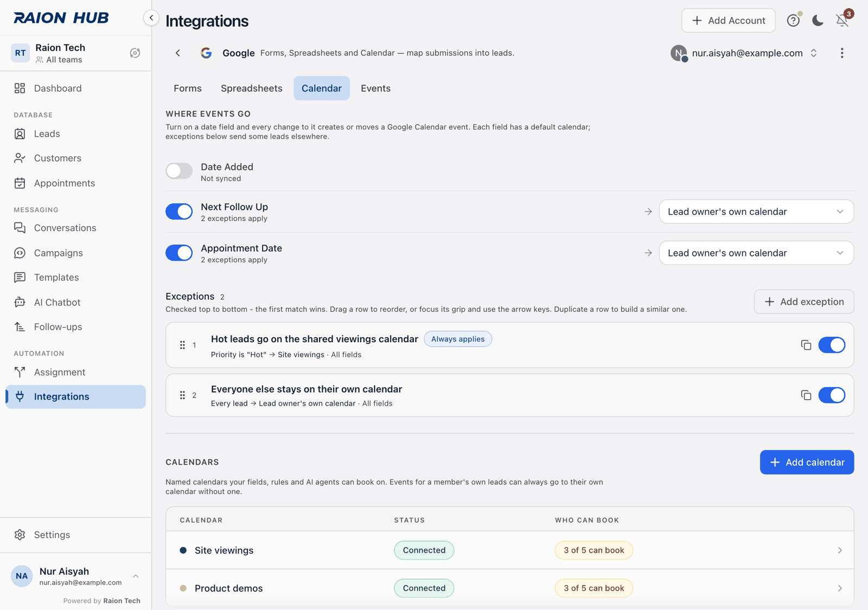Open the Next Follow Up calendar dropdown
Viewport: 868px width, 610px height.
(756, 211)
